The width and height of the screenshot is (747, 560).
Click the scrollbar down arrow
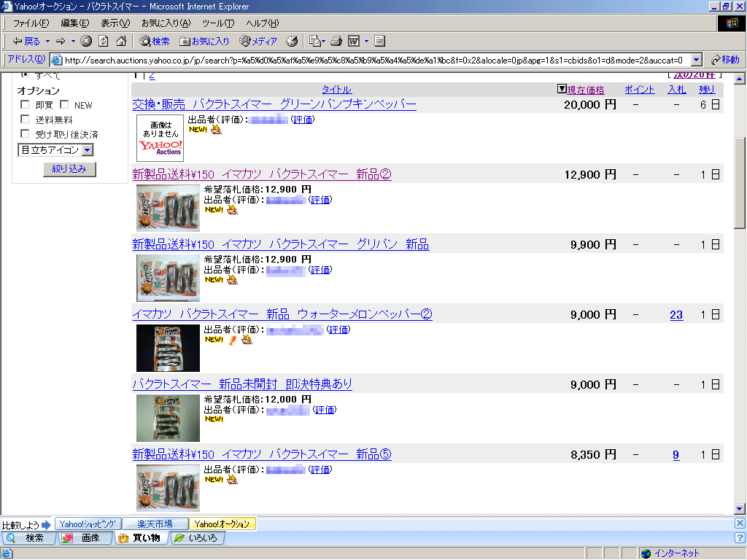(x=740, y=508)
